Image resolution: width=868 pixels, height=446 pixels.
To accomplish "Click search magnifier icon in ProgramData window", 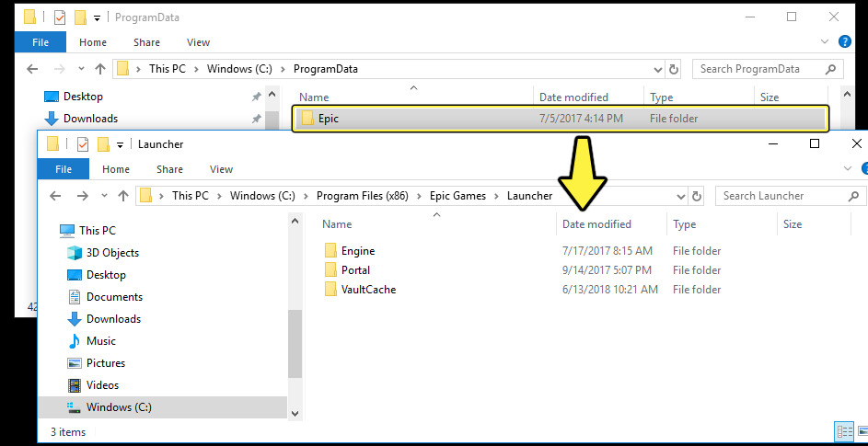I will click(830, 69).
